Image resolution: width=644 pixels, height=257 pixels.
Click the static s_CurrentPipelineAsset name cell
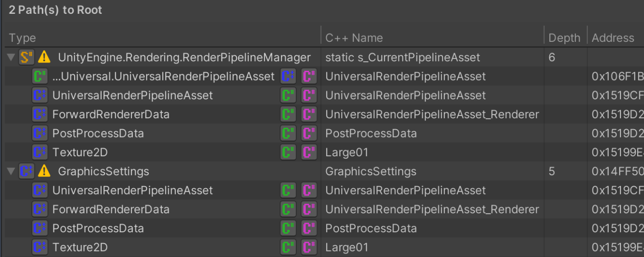402,57
